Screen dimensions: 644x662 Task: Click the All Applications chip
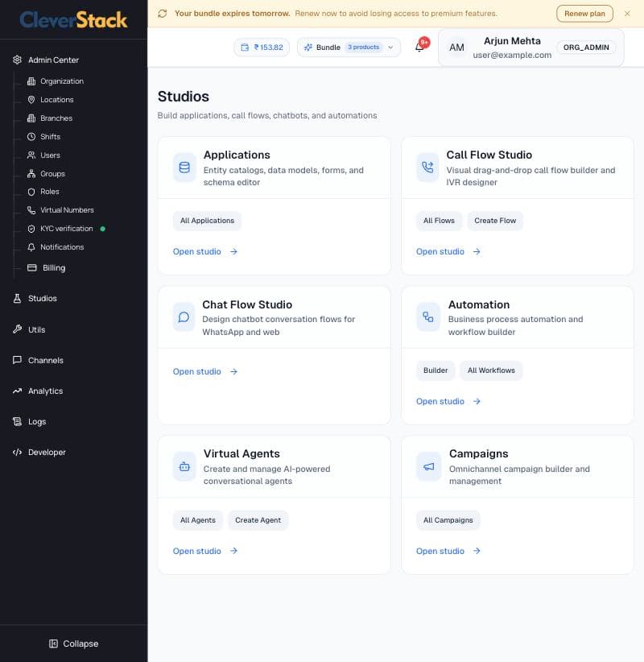[x=207, y=221]
